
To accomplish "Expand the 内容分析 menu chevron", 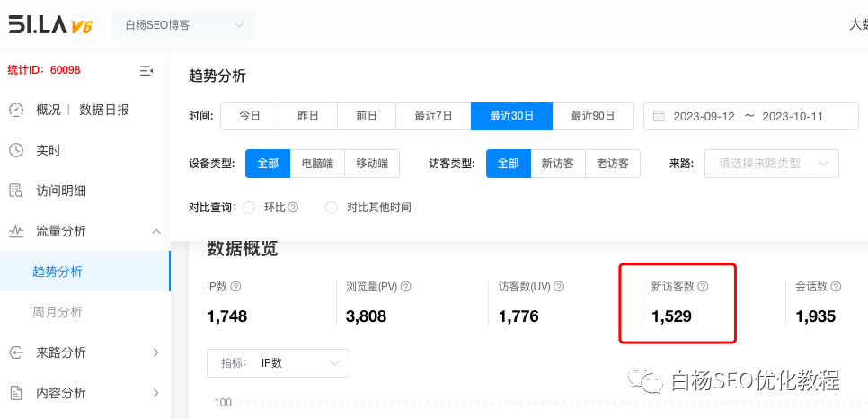I will click(156, 393).
